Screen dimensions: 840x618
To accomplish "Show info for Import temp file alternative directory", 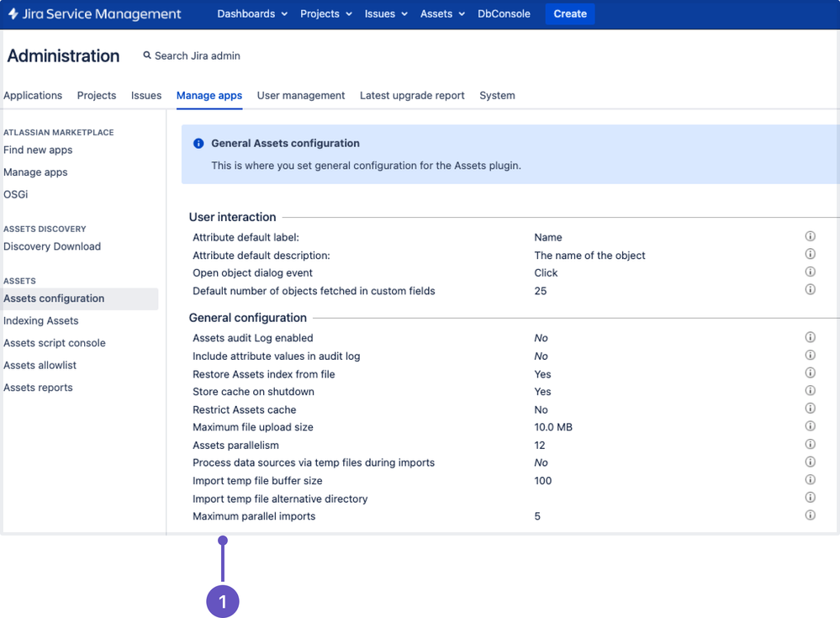I will [x=810, y=497].
